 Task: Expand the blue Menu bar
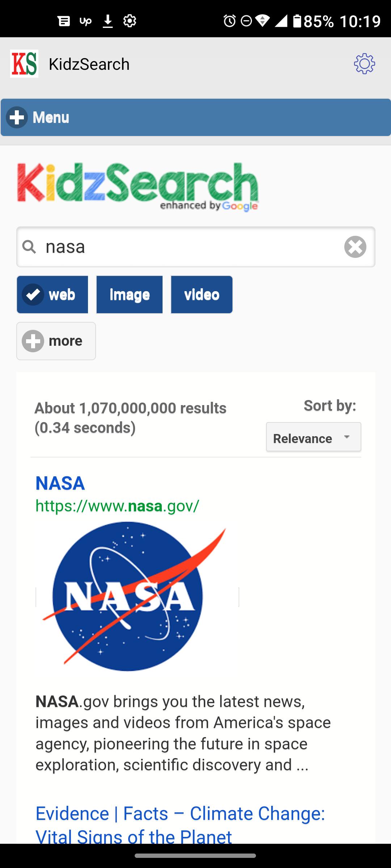(x=195, y=118)
